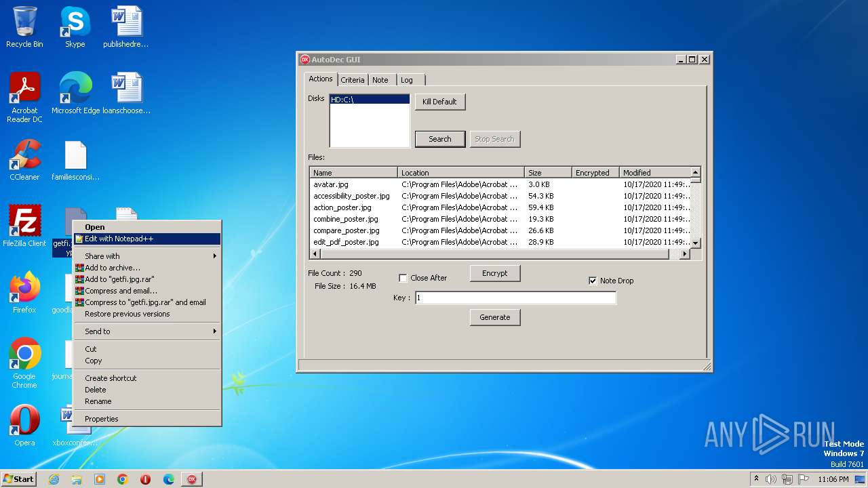Select the accessibility_poster.jpg file row

coord(500,196)
